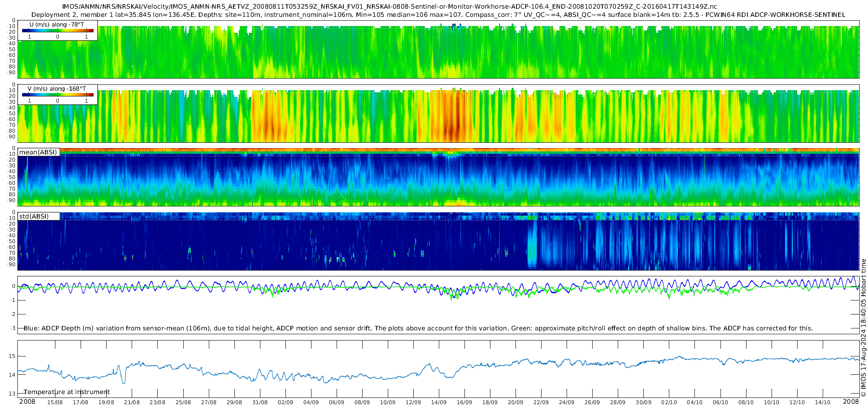
Task: Click the 04/09 date tick label
Action: pos(311,402)
